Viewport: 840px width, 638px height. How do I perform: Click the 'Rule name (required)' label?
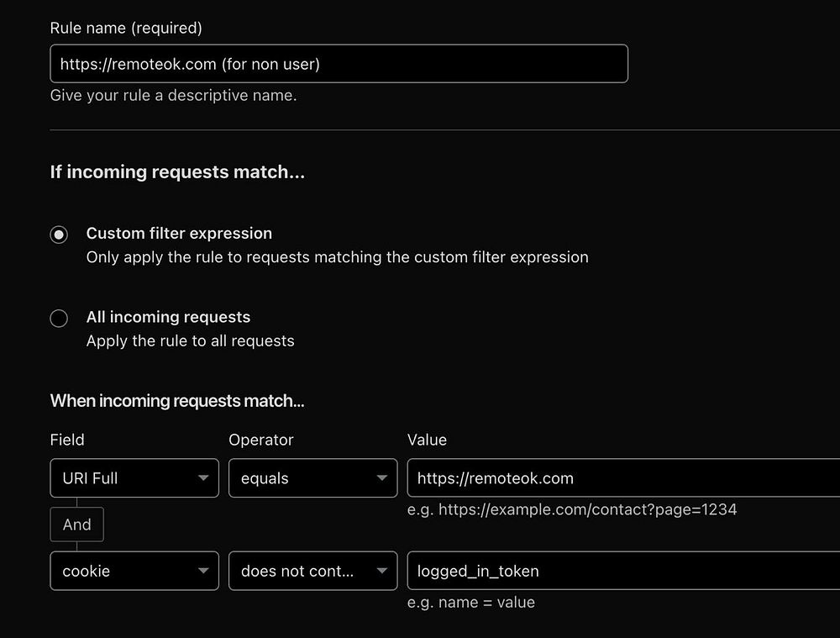[126, 28]
